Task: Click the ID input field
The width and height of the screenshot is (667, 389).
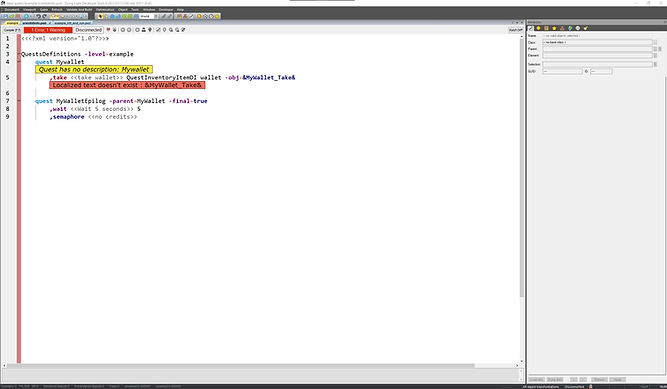Action: pyautogui.click(x=601, y=72)
